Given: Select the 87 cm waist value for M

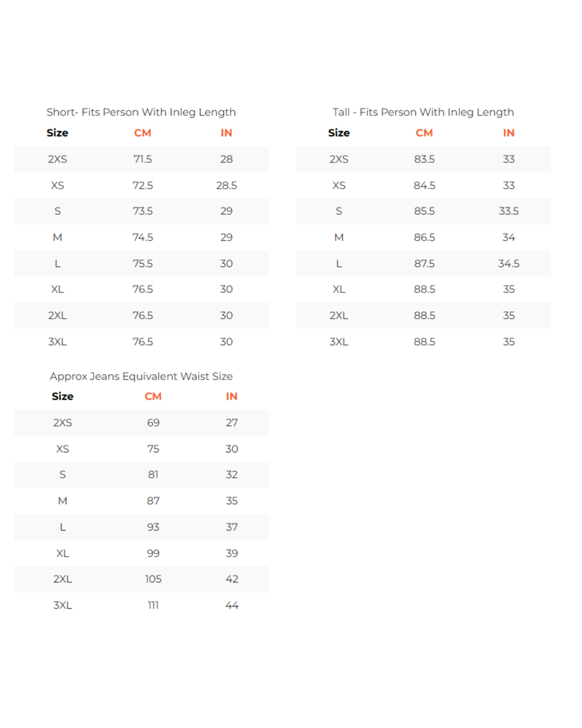Looking at the screenshot, I should pyautogui.click(x=153, y=501).
